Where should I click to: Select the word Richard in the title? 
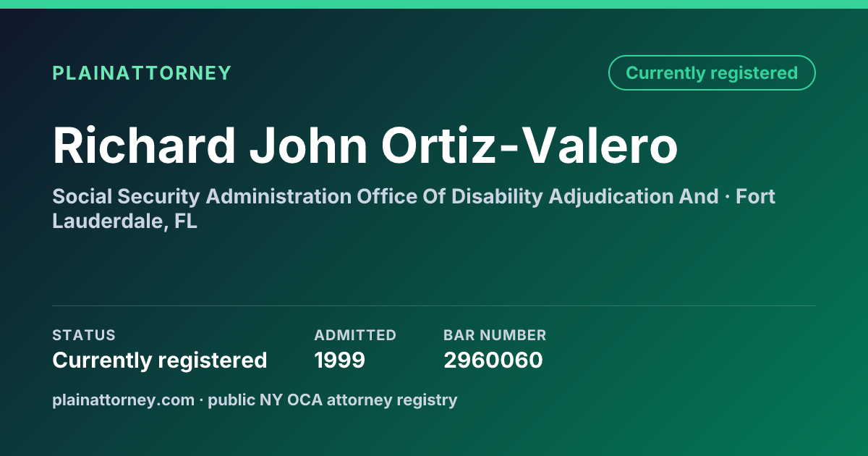click(144, 145)
